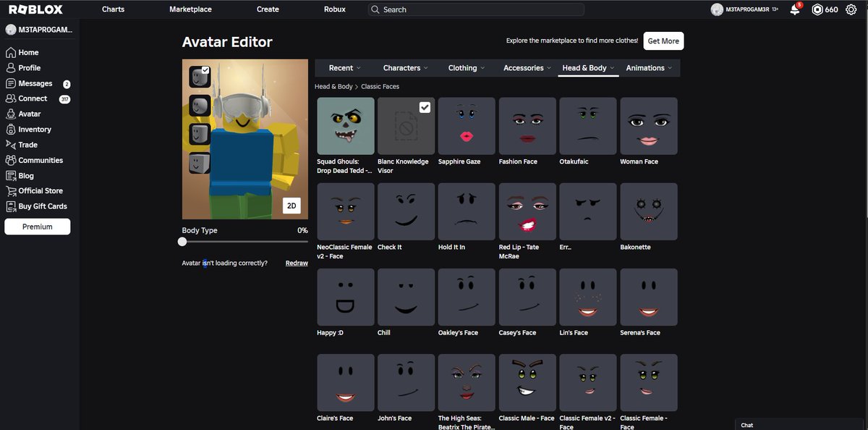Focus the Search input field
868x430 pixels.
(475, 9)
